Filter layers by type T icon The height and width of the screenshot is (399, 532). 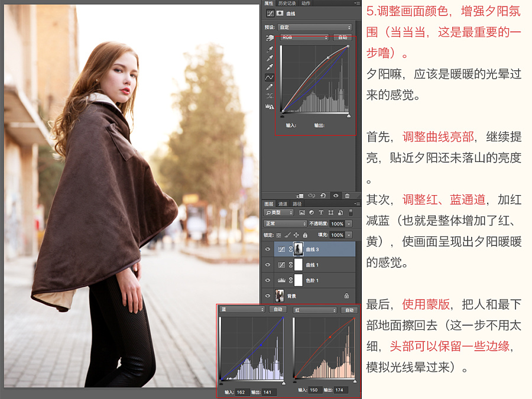[x=321, y=213]
